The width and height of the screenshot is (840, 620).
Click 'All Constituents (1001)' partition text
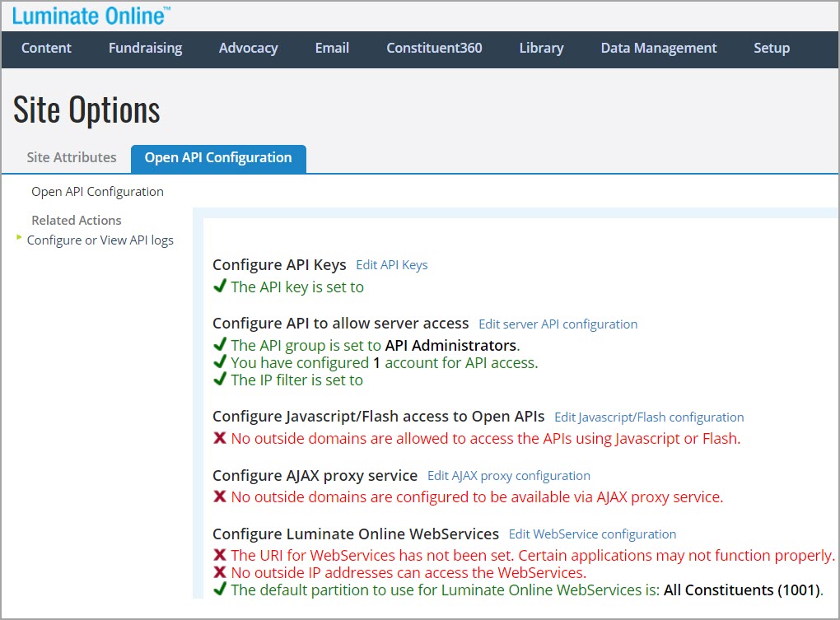click(x=741, y=590)
